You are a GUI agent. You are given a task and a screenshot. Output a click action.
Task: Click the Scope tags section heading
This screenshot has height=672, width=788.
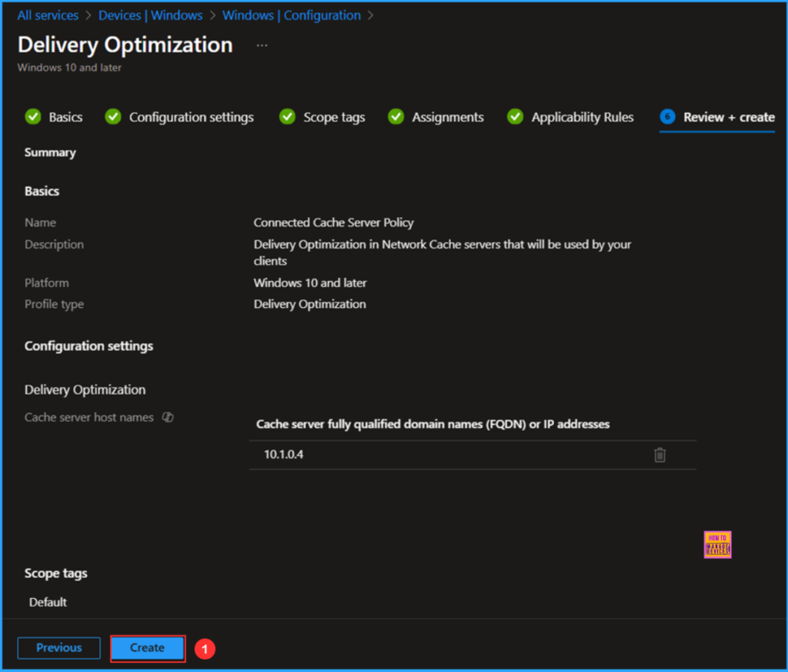55,573
